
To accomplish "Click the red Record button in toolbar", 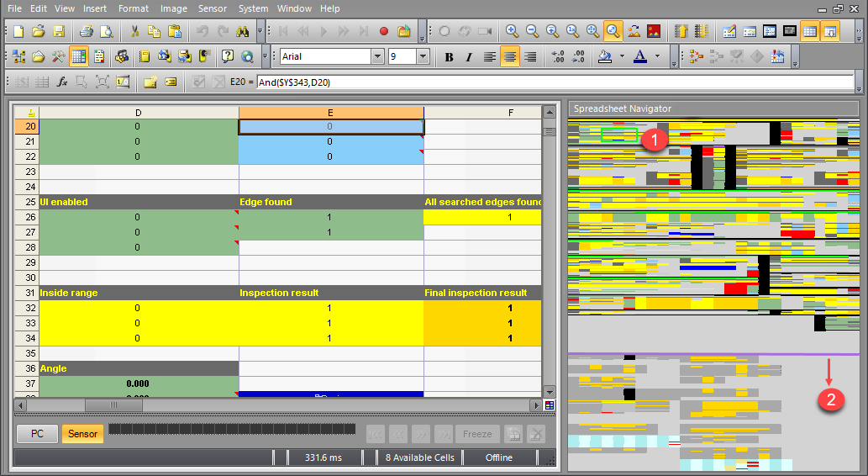I will point(384,32).
